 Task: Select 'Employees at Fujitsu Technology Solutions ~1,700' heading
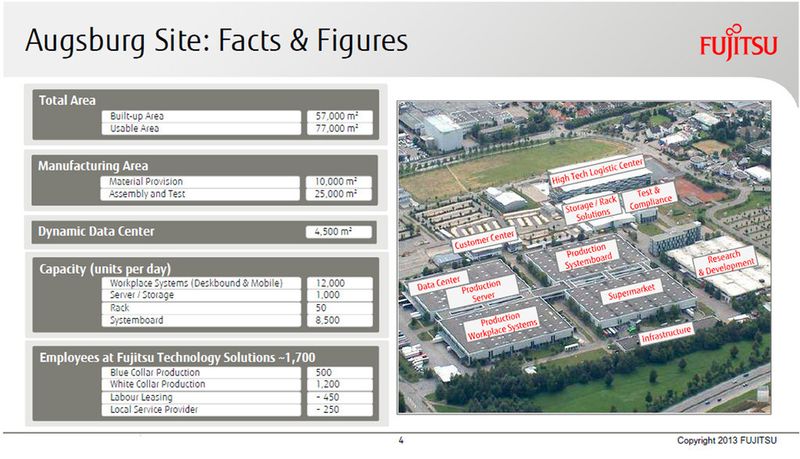(178, 358)
